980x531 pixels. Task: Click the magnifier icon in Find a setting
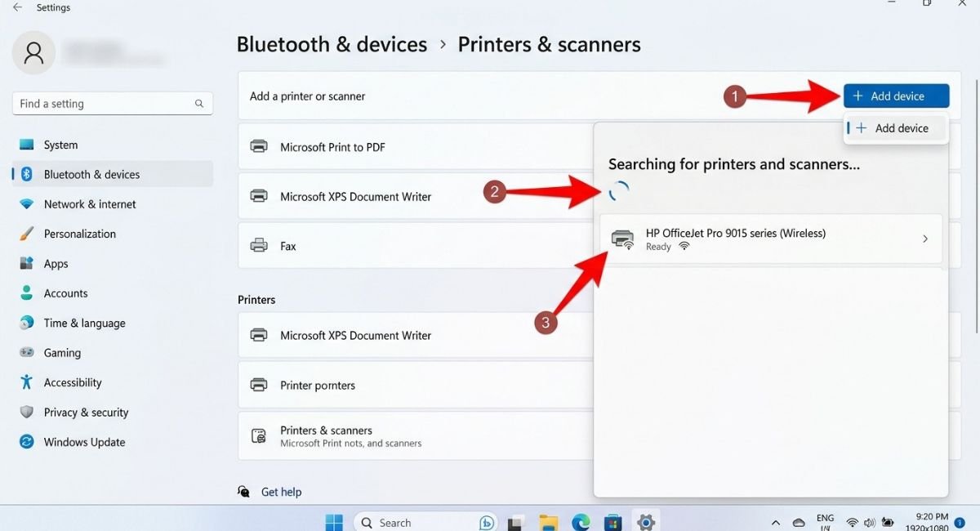[x=199, y=104]
